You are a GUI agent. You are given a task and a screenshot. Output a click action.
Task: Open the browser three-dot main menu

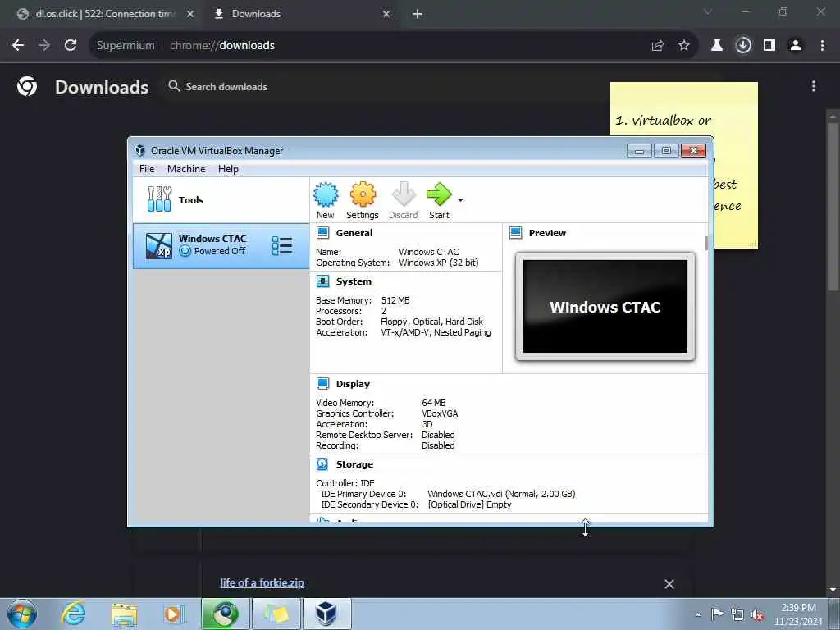click(x=822, y=46)
